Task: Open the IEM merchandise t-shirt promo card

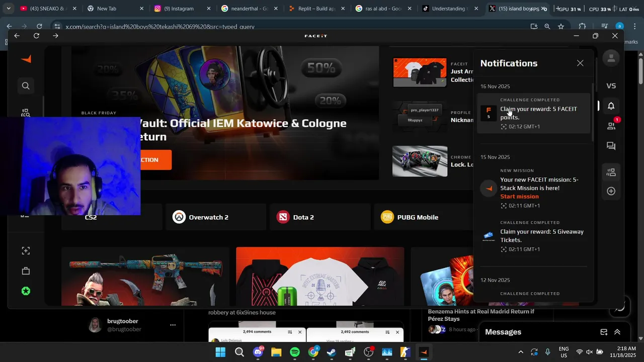Action: 320,276
